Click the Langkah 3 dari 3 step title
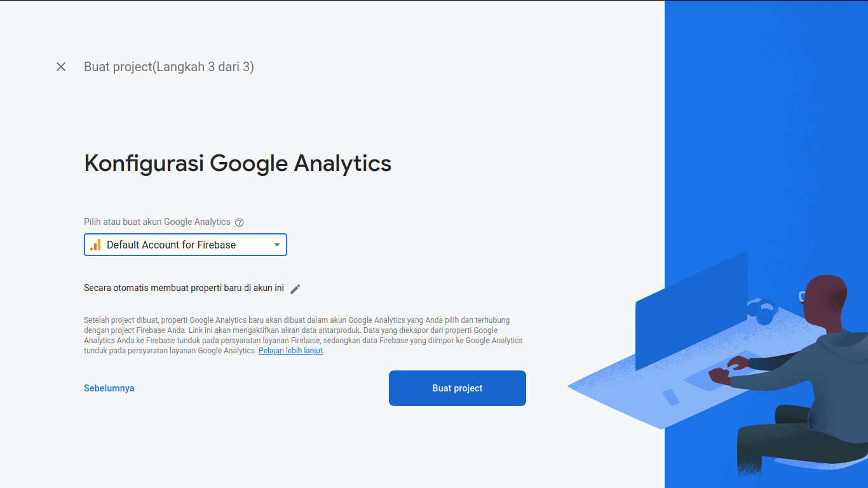The height and width of the screenshot is (488, 868). coord(169,67)
